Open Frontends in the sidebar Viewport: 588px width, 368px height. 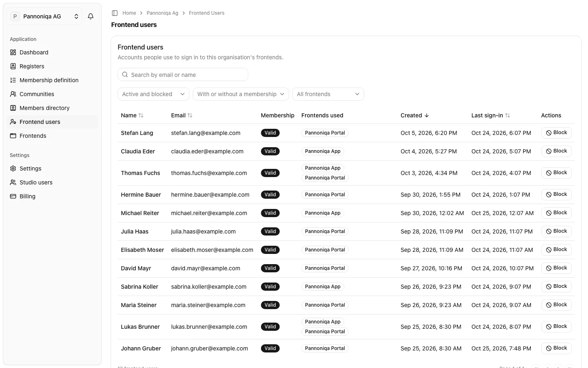[52, 136]
